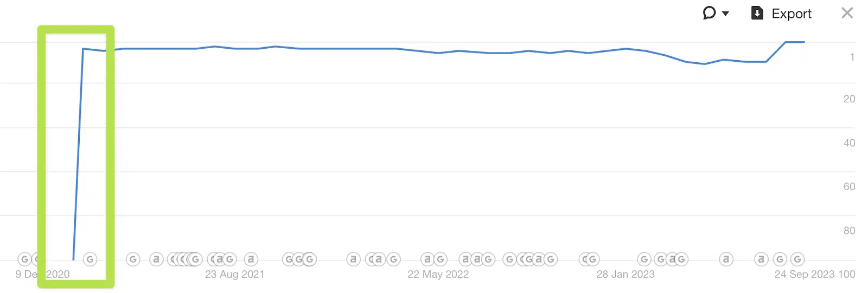
Task: Click the first G marker on the timeline
Action: click(x=24, y=259)
